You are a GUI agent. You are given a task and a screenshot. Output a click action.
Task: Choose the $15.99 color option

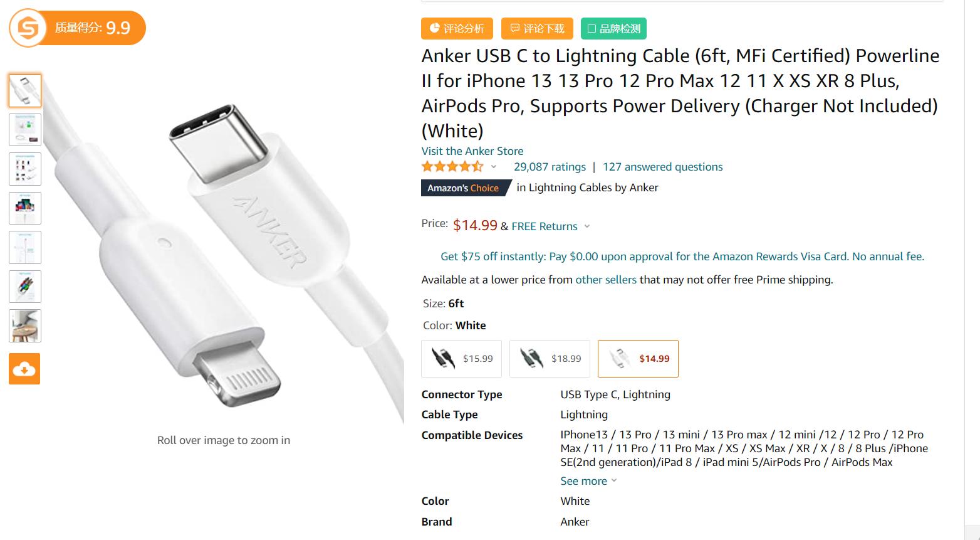pos(461,359)
